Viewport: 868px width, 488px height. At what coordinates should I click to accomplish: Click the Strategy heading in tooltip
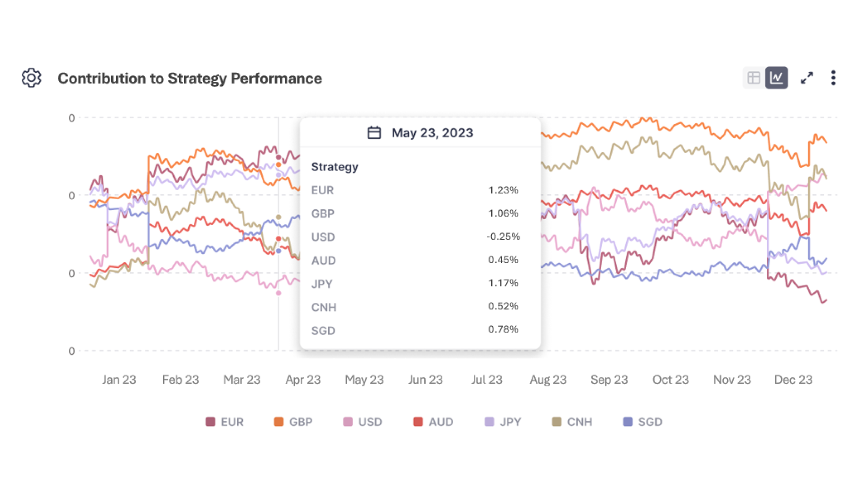pyautogui.click(x=335, y=167)
